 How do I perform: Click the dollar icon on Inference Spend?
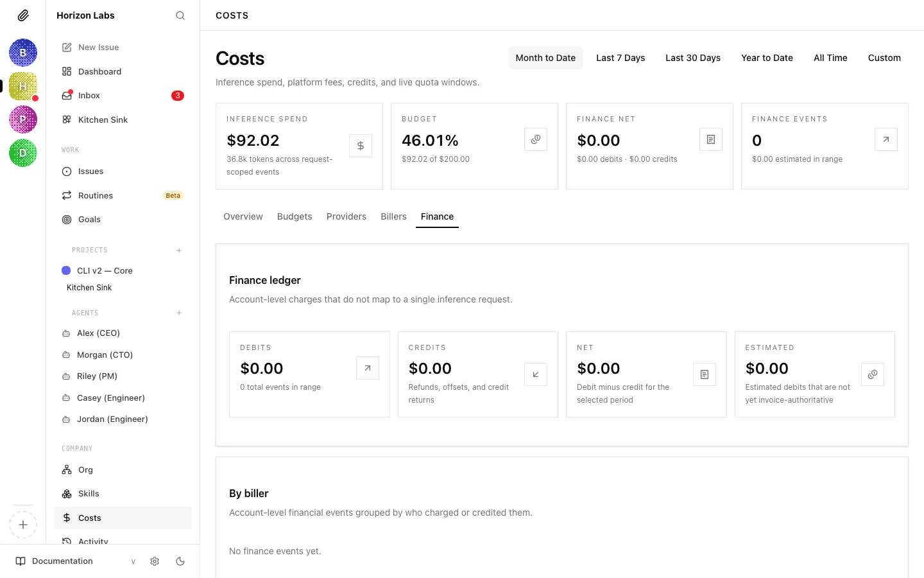361,146
